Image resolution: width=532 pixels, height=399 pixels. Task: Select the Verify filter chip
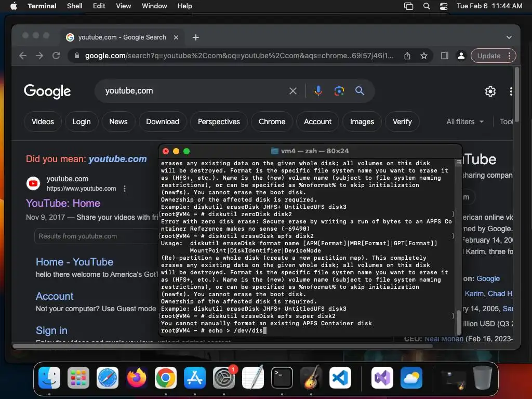402,122
